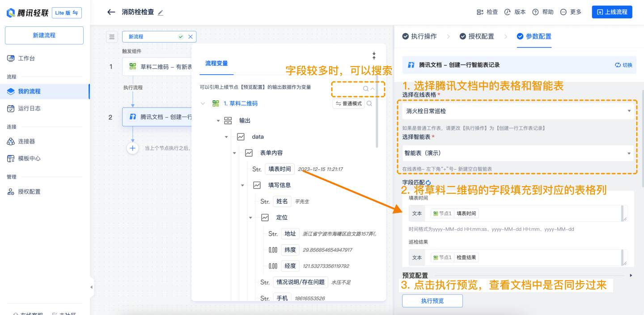Go back with the arrow beside 消防栓检查
The width and height of the screenshot is (644, 315).
click(x=111, y=12)
